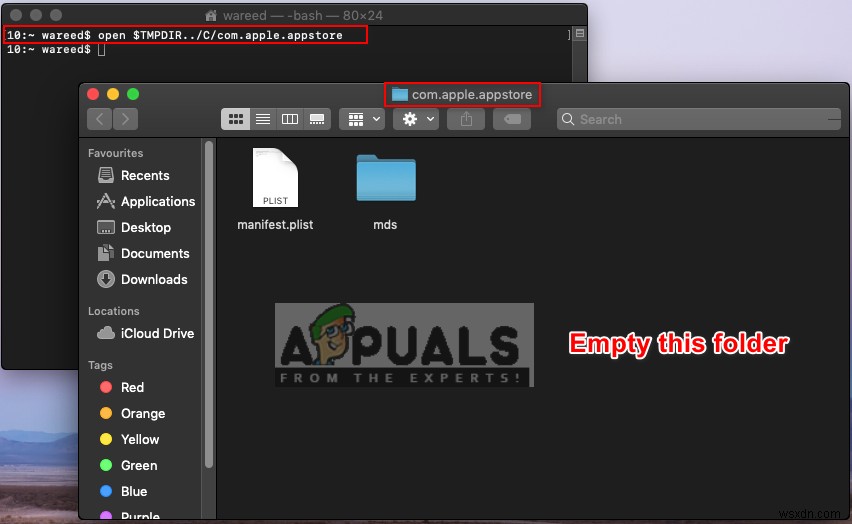852x524 pixels.
Task: Click the Favourites sidebar section header
Action: (116, 153)
